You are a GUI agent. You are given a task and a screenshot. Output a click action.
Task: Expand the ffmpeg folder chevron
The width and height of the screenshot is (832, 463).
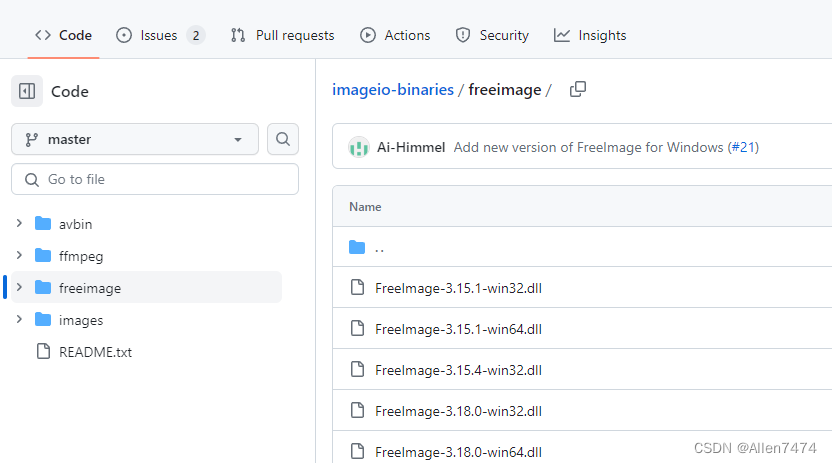(x=19, y=256)
